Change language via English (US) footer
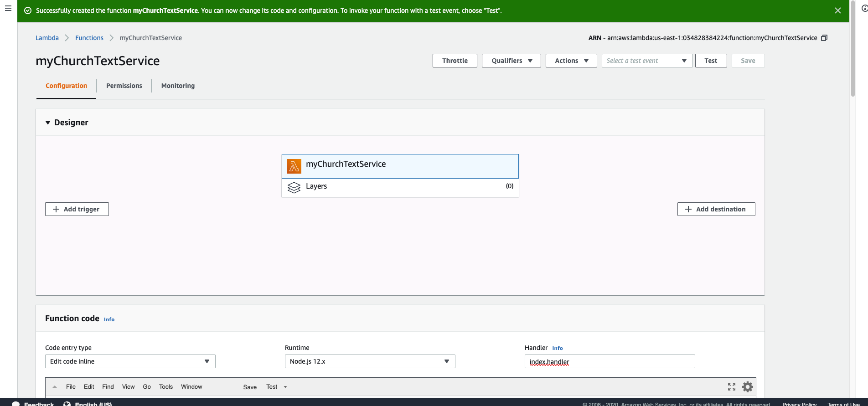 tap(88, 404)
